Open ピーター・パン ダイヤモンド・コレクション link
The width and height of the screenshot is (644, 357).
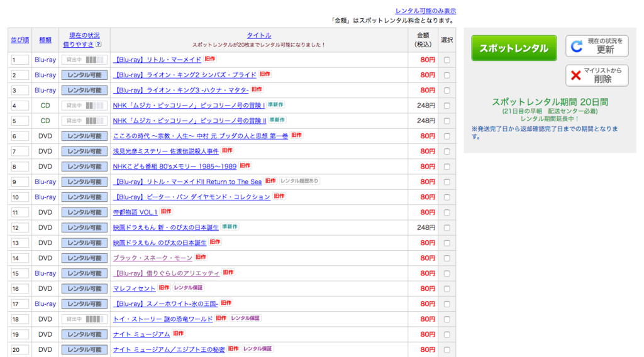(191, 197)
